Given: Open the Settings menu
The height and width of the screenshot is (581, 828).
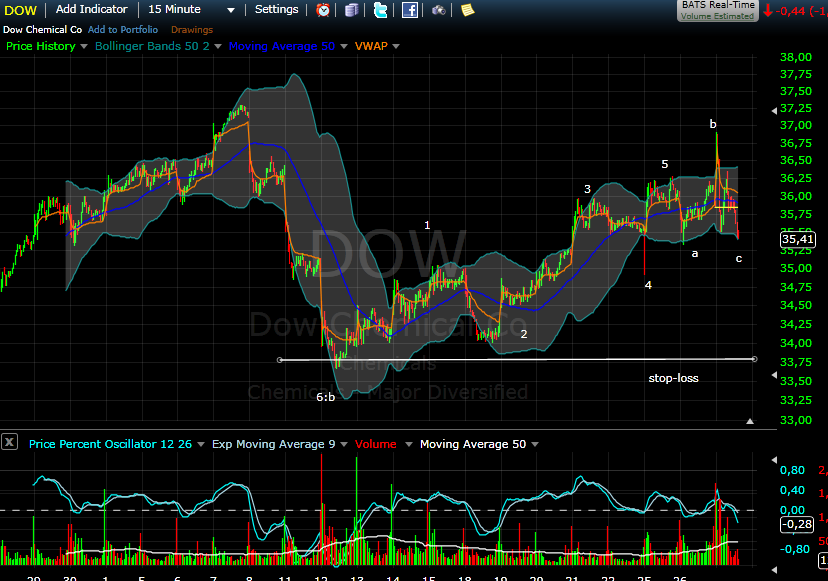Looking at the screenshot, I should click(276, 9).
